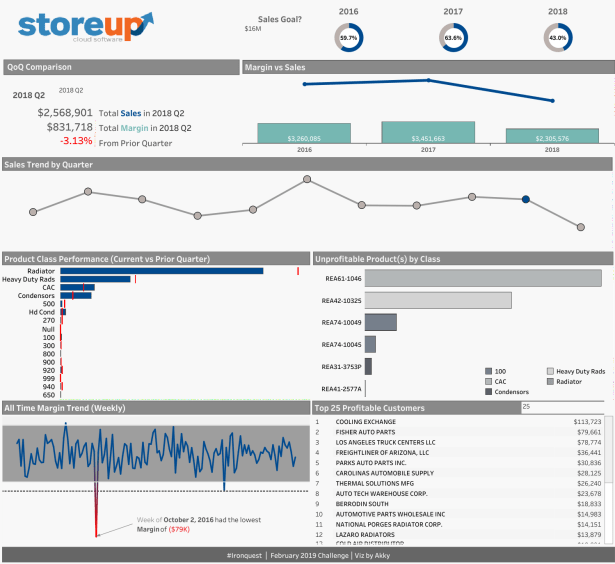
Task: Select the peak point in Sales Trend by Quarter
Action: pos(307,180)
